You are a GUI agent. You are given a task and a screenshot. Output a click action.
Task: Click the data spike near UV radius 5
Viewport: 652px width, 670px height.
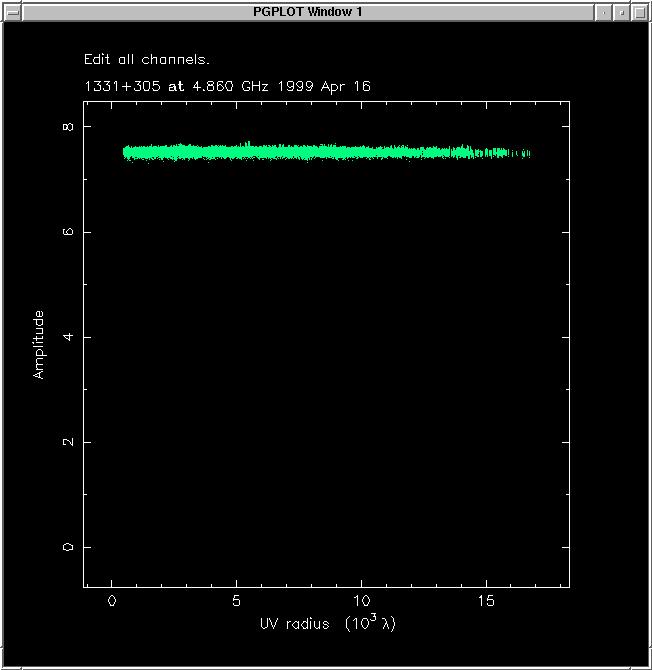coord(248,146)
